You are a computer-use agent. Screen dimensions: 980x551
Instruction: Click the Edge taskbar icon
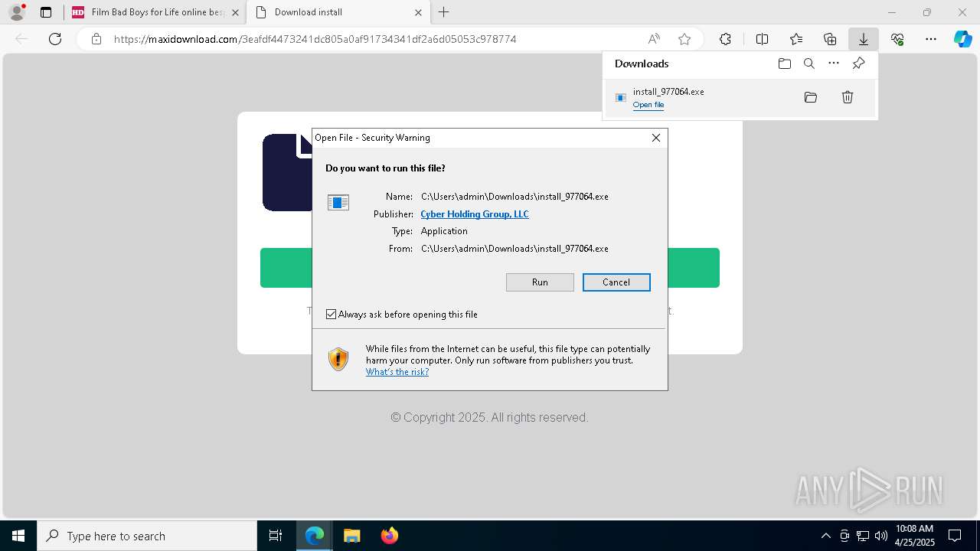[315, 536]
